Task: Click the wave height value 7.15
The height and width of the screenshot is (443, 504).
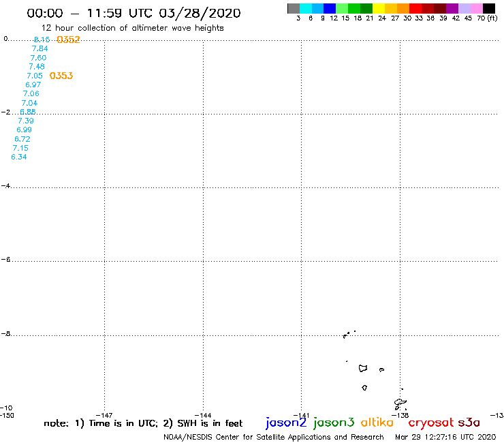Action: coord(20,148)
